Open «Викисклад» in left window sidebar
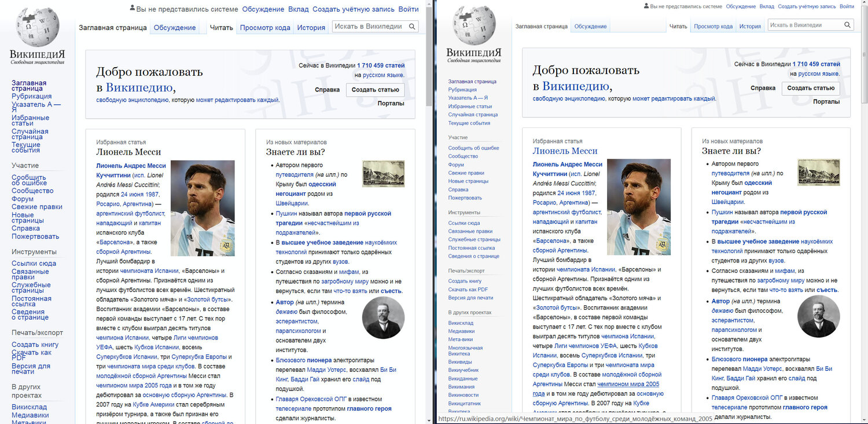The image size is (868, 424). point(30,407)
